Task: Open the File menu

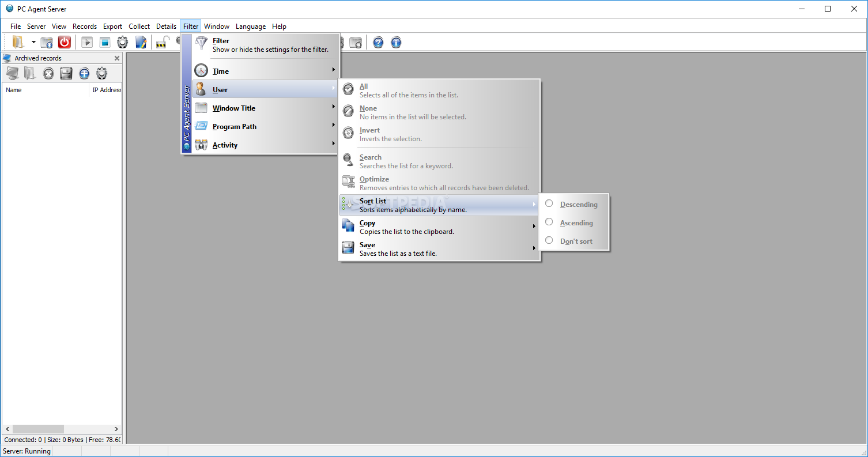Action: (x=16, y=27)
